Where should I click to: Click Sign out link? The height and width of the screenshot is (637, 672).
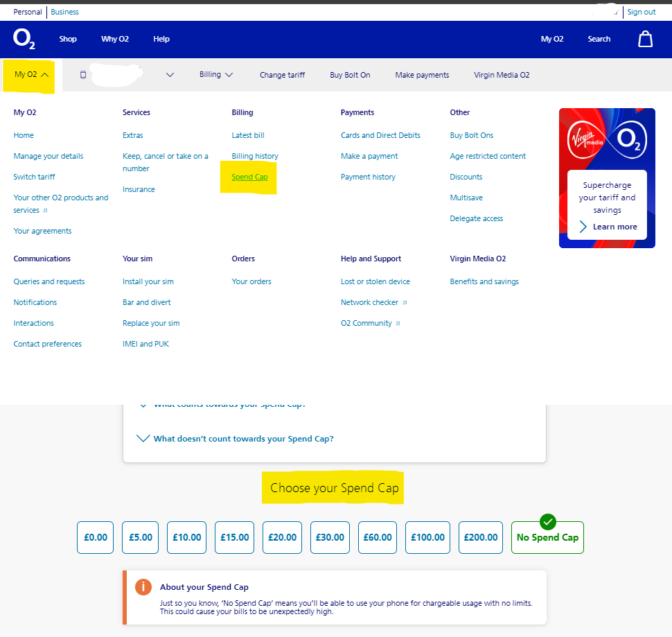click(x=641, y=12)
